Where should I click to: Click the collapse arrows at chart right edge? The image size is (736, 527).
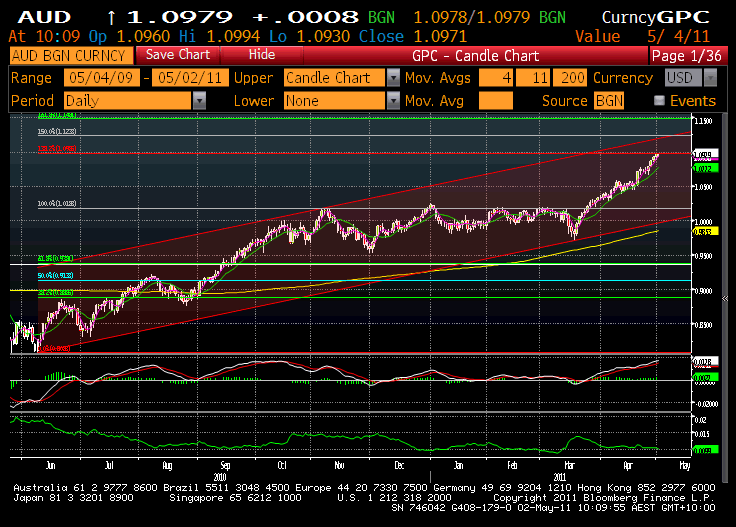click(x=725, y=298)
